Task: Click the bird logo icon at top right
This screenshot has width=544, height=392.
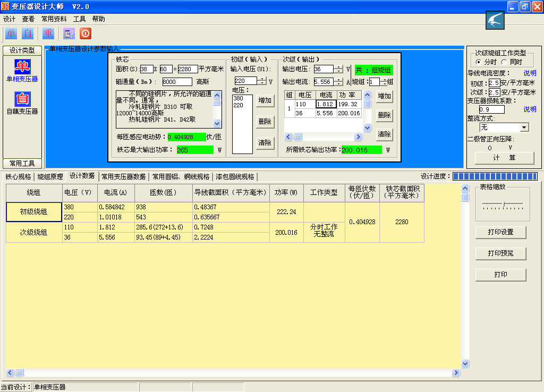Action: pos(495,20)
